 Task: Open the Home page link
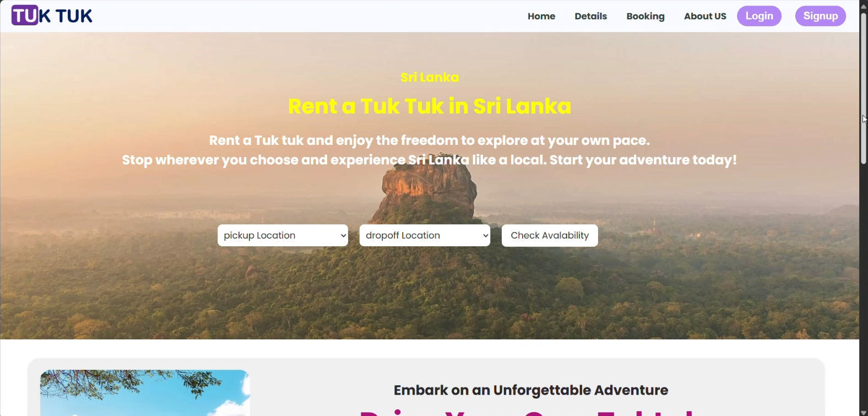coord(541,17)
